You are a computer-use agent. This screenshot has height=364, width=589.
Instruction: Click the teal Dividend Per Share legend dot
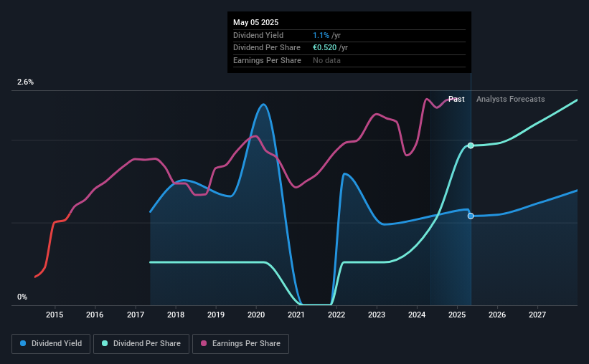pos(105,343)
